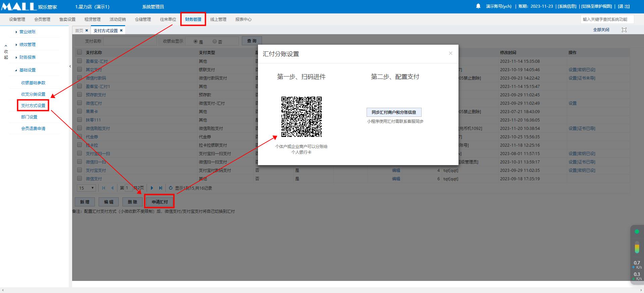Click the 编辑 button below the table
Viewport: 644px width, 293px height.
tap(109, 202)
